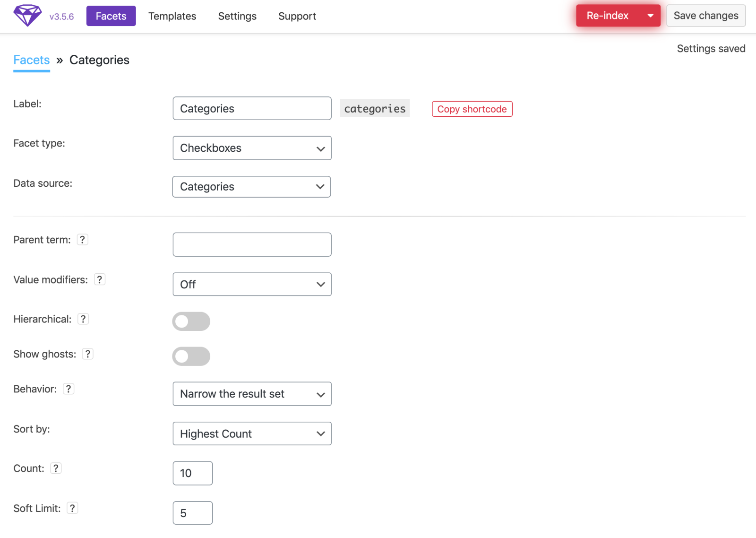
Task: Click the Value modifiers help icon
Action: point(99,279)
